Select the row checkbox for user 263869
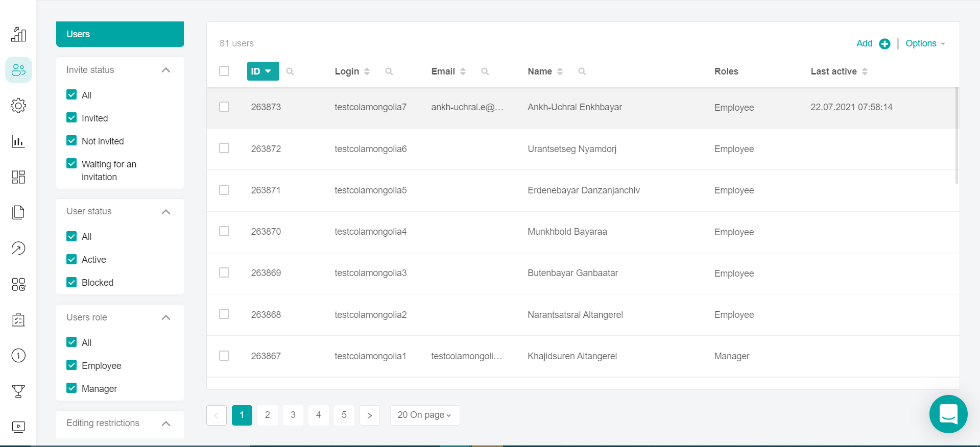 (x=224, y=272)
